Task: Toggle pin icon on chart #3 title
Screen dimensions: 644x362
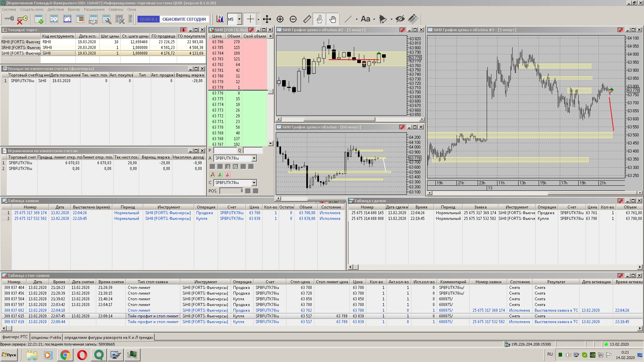Action: click(621, 30)
